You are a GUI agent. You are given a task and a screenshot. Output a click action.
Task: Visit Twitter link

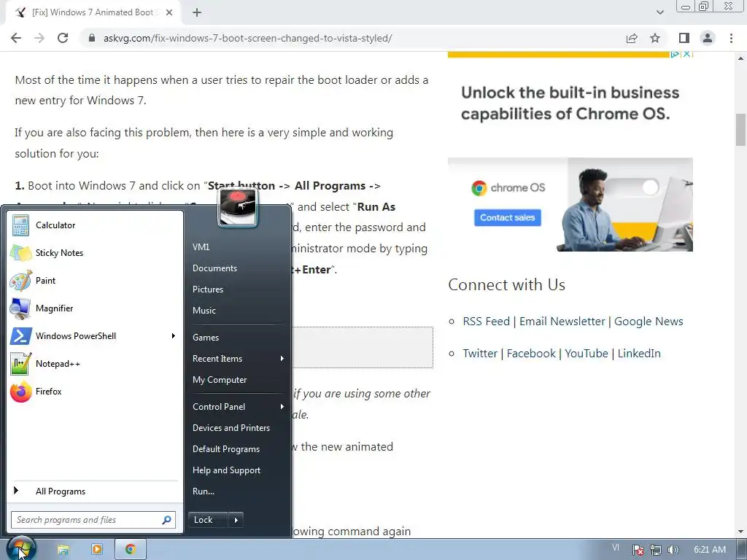(x=480, y=354)
